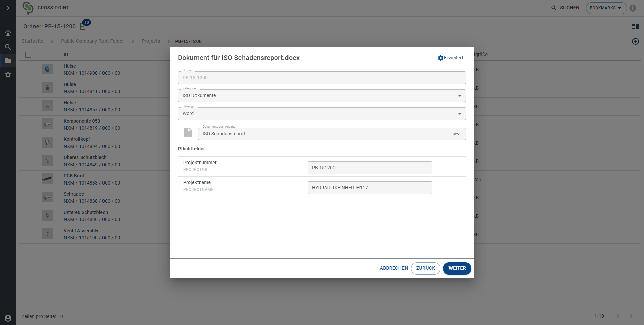Open NXM / 1014841 / 000 / 00 link

(92, 91)
